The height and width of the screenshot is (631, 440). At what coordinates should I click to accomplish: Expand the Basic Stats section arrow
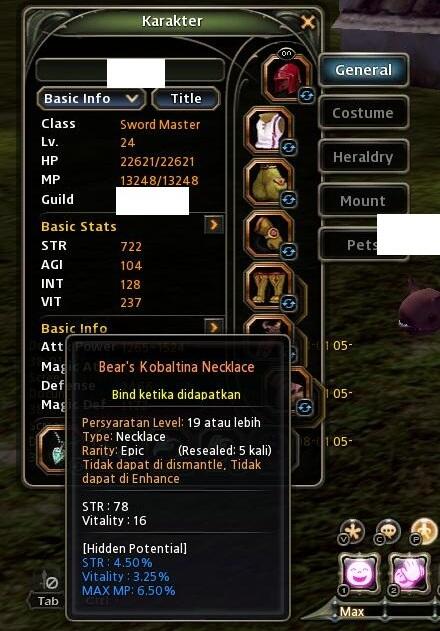[213, 225]
